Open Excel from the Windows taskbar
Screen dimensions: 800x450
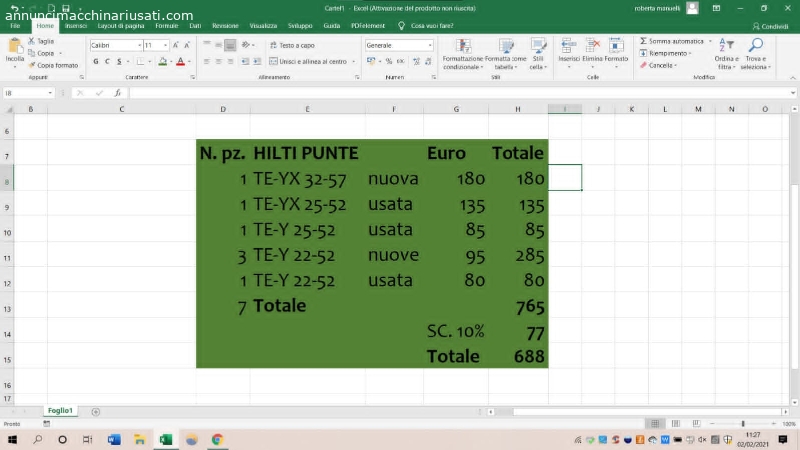click(x=166, y=439)
